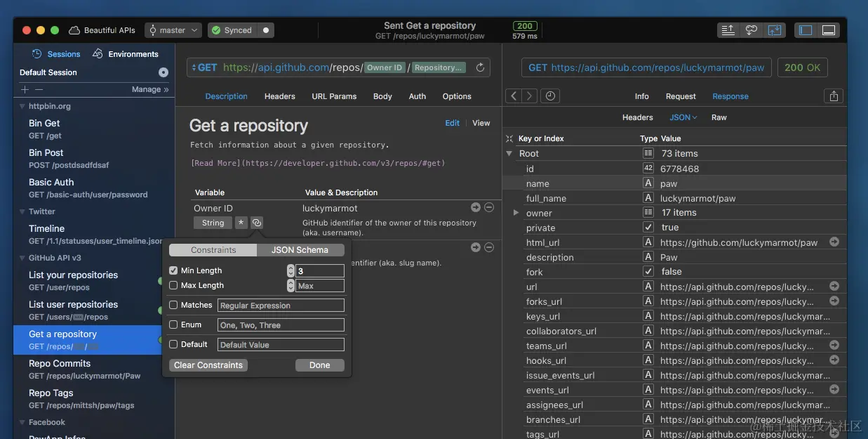The width and height of the screenshot is (868, 439).
Task: Check the Matches checkbox
Action: point(173,305)
